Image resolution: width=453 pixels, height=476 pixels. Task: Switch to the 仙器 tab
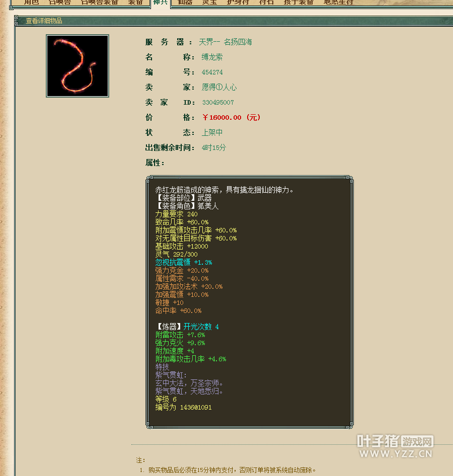[185, 3]
